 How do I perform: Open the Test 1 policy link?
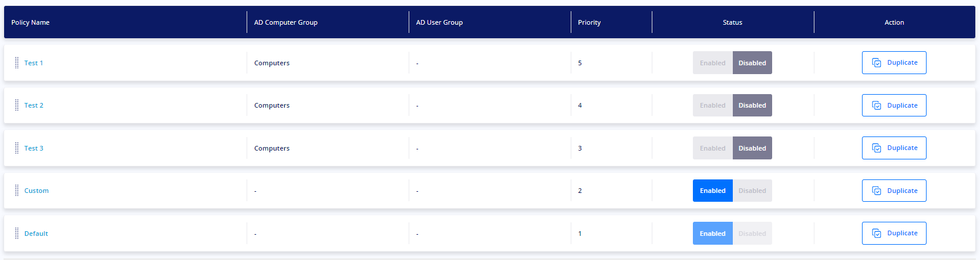33,63
